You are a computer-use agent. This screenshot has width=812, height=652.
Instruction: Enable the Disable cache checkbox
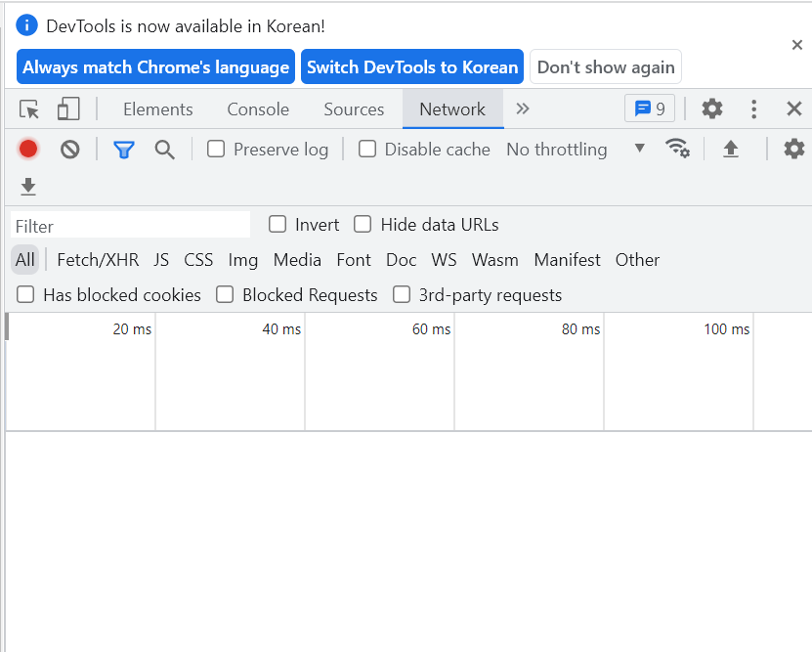[x=367, y=150]
